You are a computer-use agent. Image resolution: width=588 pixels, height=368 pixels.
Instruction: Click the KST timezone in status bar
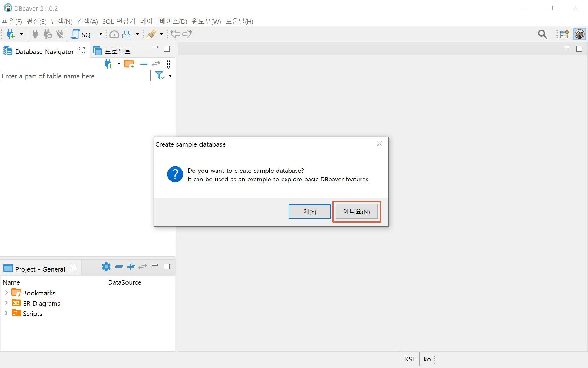point(410,359)
